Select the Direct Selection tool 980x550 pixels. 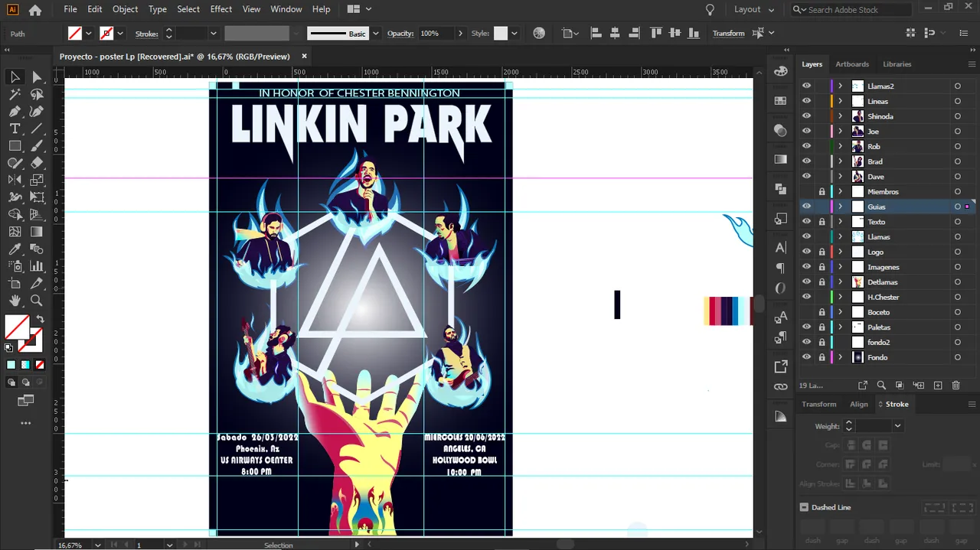pyautogui.click(x=37, y=76)
